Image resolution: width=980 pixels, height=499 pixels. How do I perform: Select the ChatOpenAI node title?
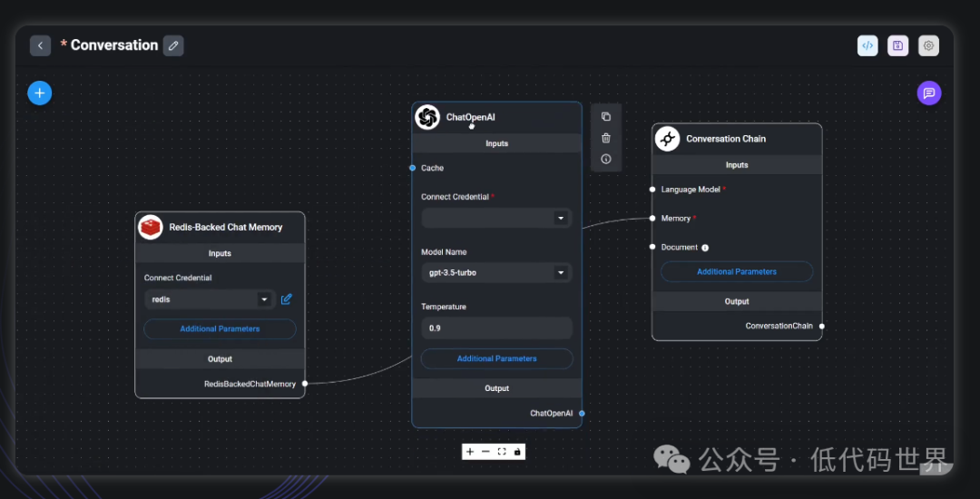pyautogui.click(x=471, y=117)
